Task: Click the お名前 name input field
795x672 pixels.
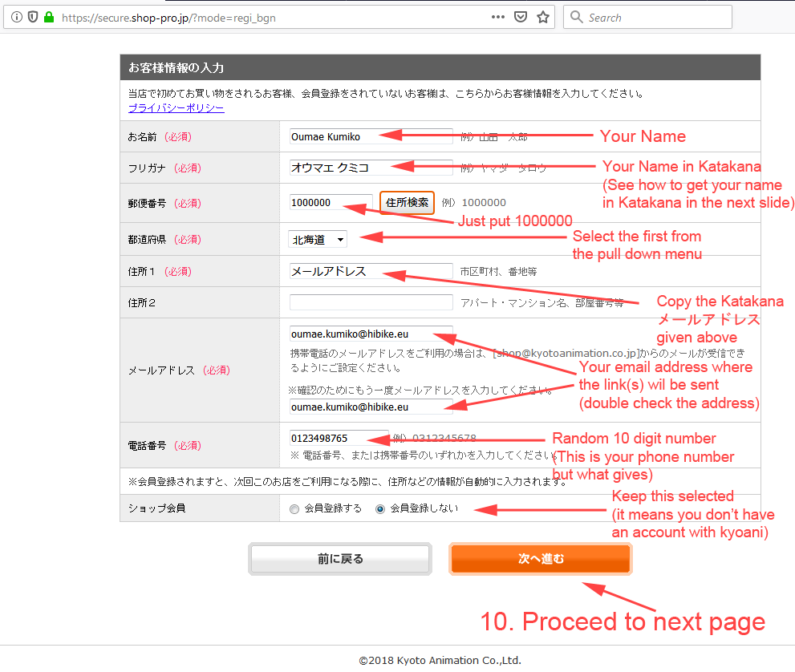Action: pos(371,136)
